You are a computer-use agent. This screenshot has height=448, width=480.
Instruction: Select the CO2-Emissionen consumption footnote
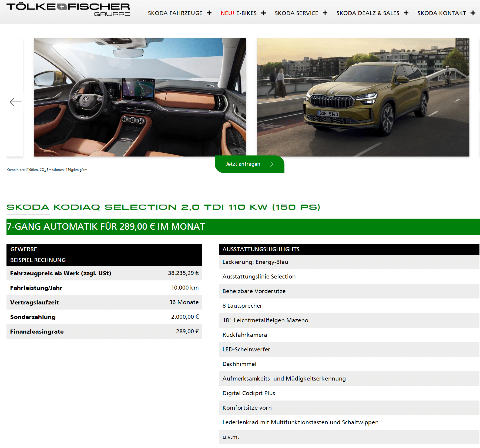[x=47, y=170]
